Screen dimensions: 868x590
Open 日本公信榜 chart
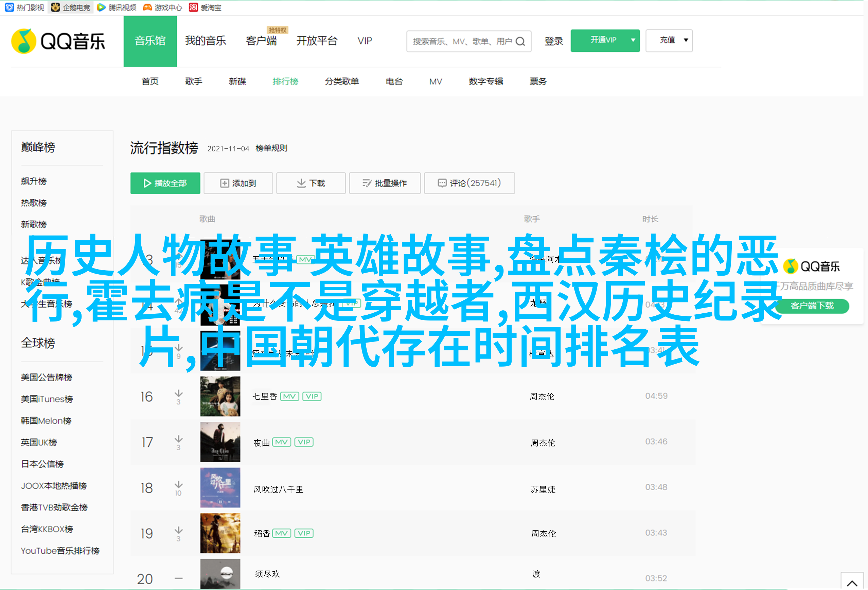tap(42, 464)
